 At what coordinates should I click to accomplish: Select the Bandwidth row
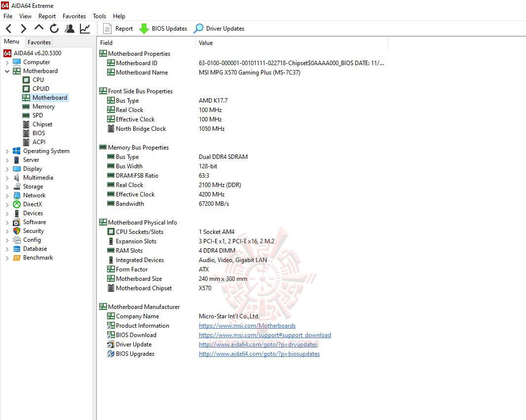241,204
